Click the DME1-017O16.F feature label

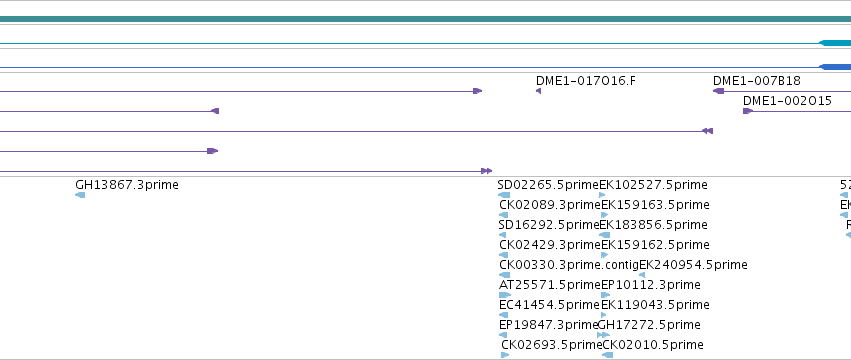586,81
